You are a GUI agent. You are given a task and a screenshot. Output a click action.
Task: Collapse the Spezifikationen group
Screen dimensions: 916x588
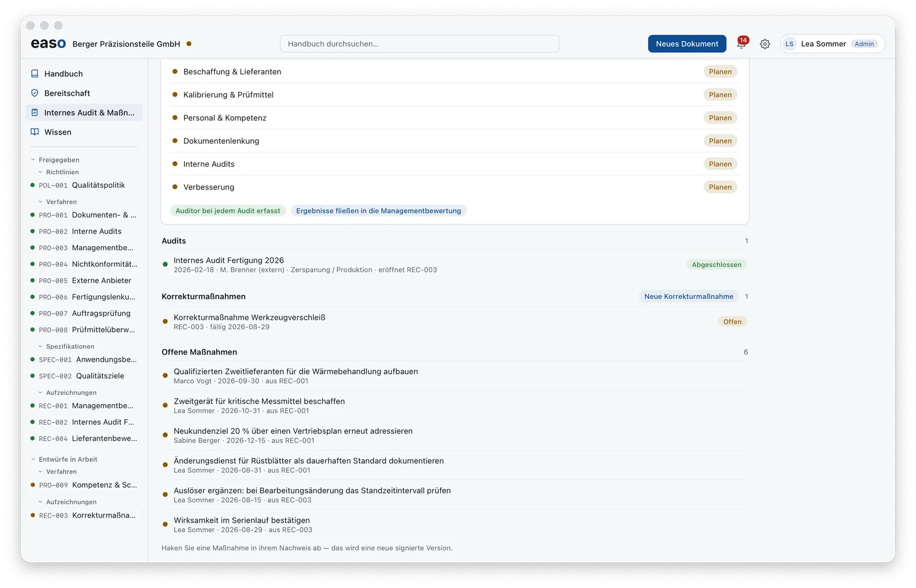pos(66,346)
